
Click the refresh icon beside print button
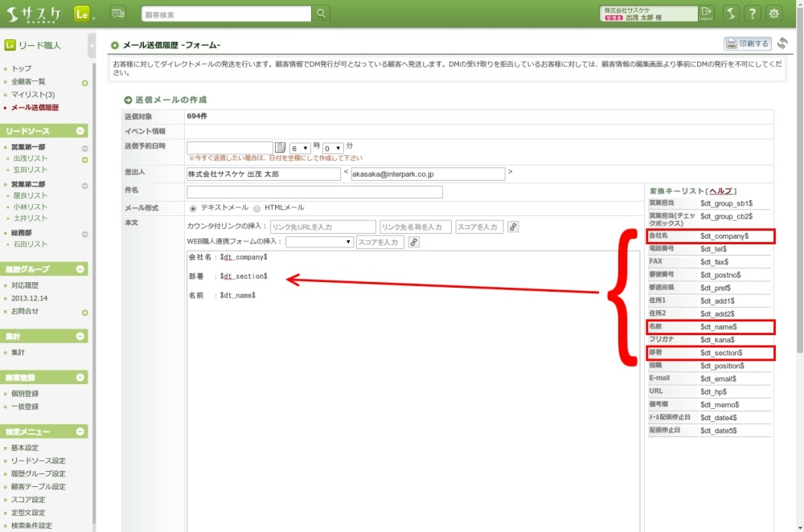pyautogui.click(x=782, y=43)
